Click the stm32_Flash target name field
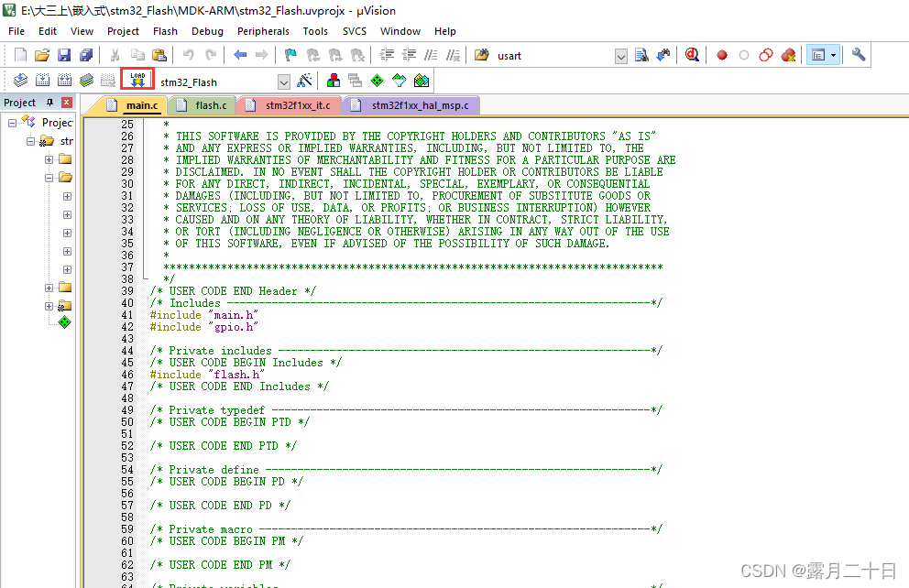This screenshot has height=588, width=909. click(217, 82)
